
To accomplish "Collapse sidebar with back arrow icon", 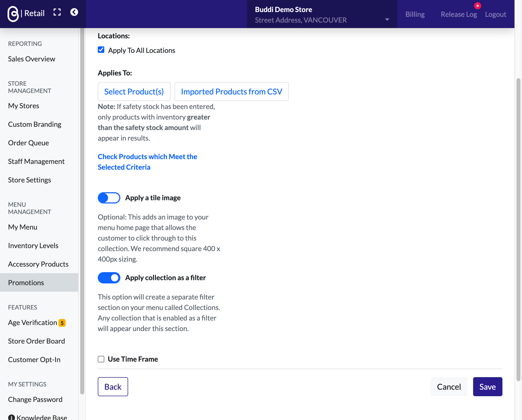I will pyautogui.click(x=74, y=12).
